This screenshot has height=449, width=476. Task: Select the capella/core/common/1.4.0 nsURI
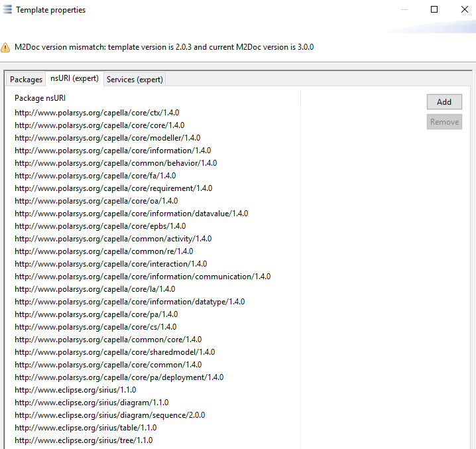click(108, 365)
